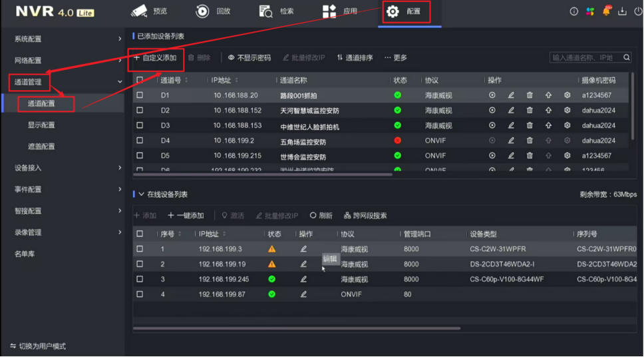The image size is (644, 357).
Task: Click the horizontal scrollbar under the online device list
Action: (x=296, y=328)
